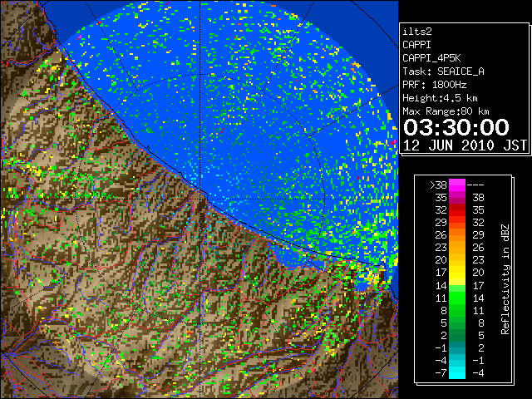Click the 03:30:00 timestamp
The width and height of the screenshot is (532, 399).
coord(456,127)
